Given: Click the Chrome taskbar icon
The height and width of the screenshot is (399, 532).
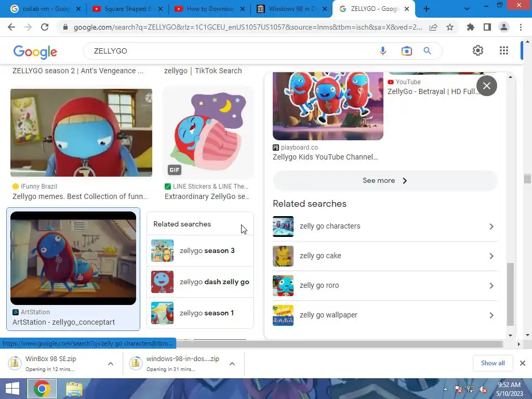Looking at the screenshot, I should [x=42, y=389].
